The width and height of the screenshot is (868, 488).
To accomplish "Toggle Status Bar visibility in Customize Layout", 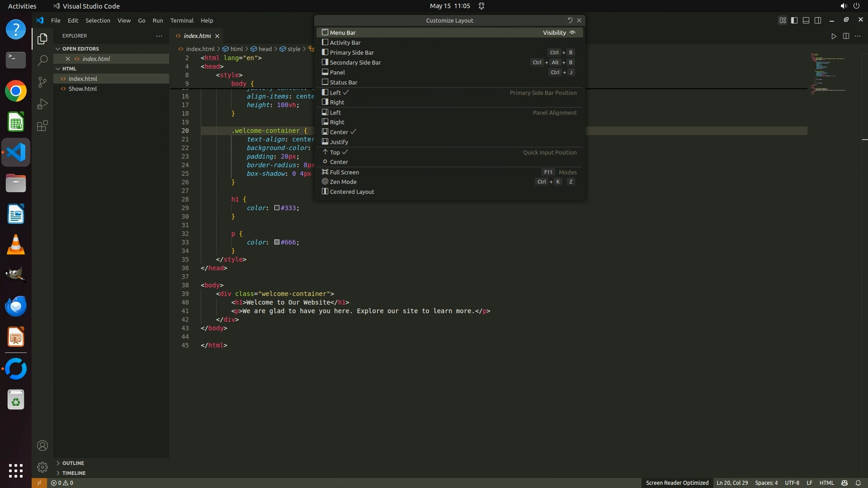I will tap(344, 82).
